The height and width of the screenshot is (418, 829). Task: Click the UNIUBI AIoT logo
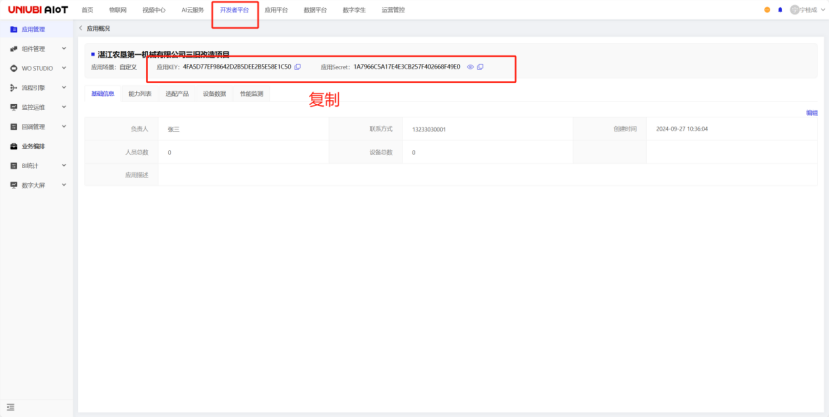tap(38, 9)
